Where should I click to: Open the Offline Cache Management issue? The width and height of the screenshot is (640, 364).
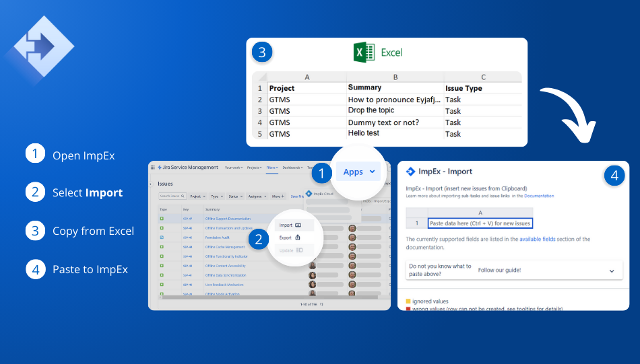click(225, 247)
